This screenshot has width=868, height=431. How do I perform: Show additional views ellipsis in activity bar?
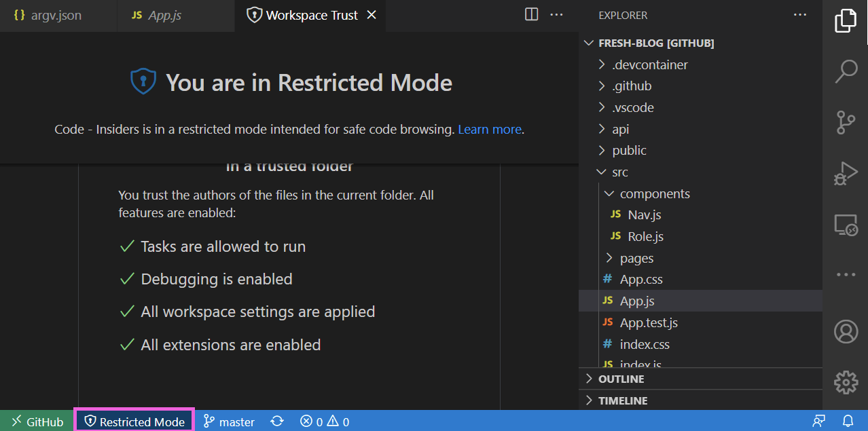846,275
